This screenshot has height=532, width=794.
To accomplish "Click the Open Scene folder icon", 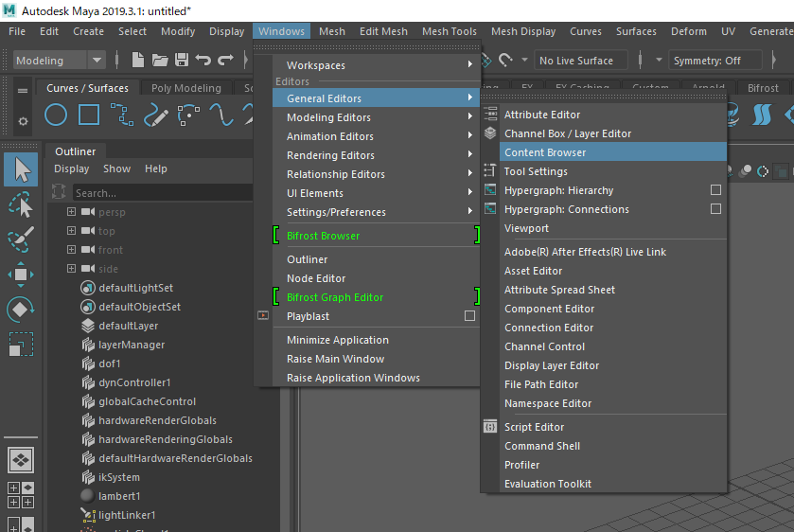I will click(160, 61).
